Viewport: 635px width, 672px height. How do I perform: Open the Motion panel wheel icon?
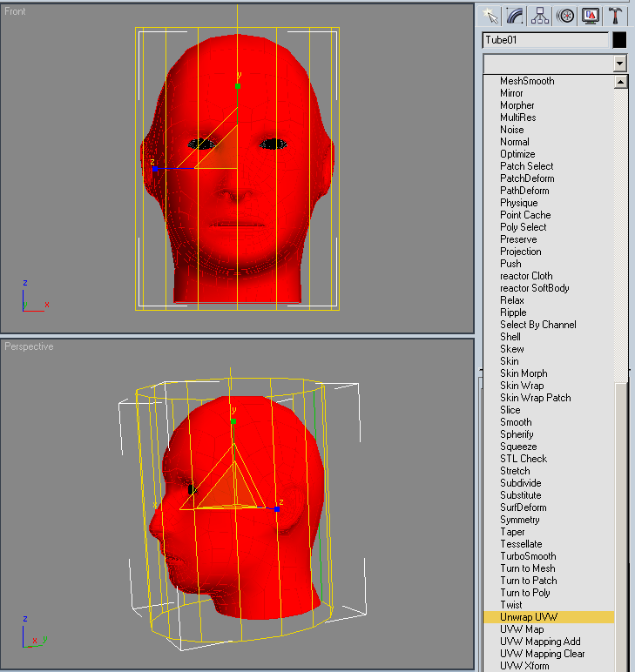(565, 16)
